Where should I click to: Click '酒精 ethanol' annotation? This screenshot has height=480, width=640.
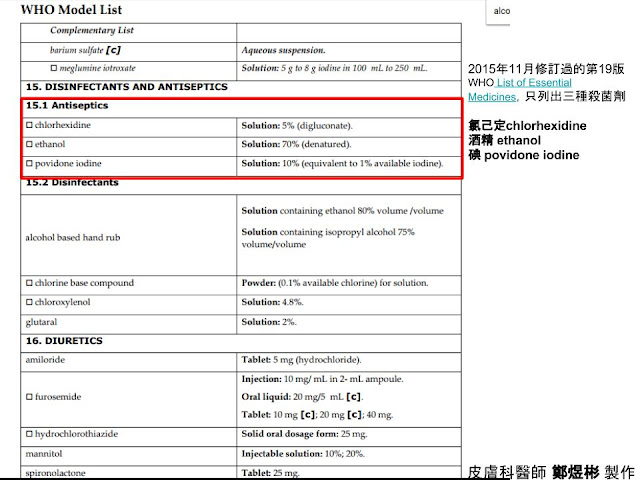(x=504, y=140)
